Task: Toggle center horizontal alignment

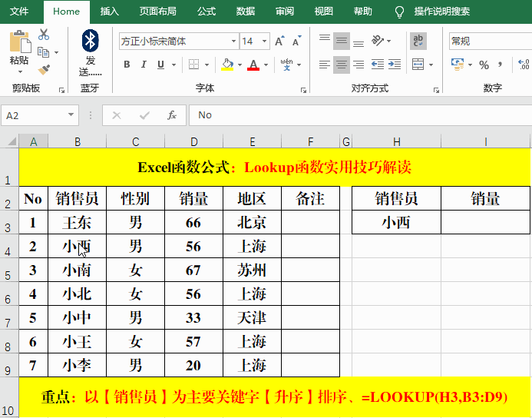Action: tap(342, 65)
